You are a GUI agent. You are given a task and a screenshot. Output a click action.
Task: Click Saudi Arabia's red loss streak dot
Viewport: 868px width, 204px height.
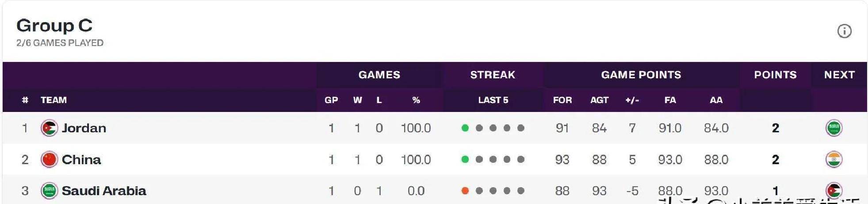(x=465, y=191)
